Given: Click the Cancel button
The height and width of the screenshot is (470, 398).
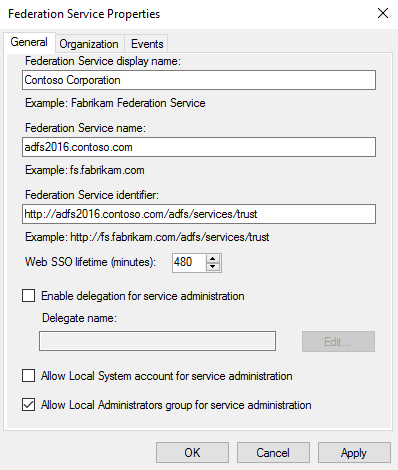Looking at the screenshot, I should [x=273, y=453].
